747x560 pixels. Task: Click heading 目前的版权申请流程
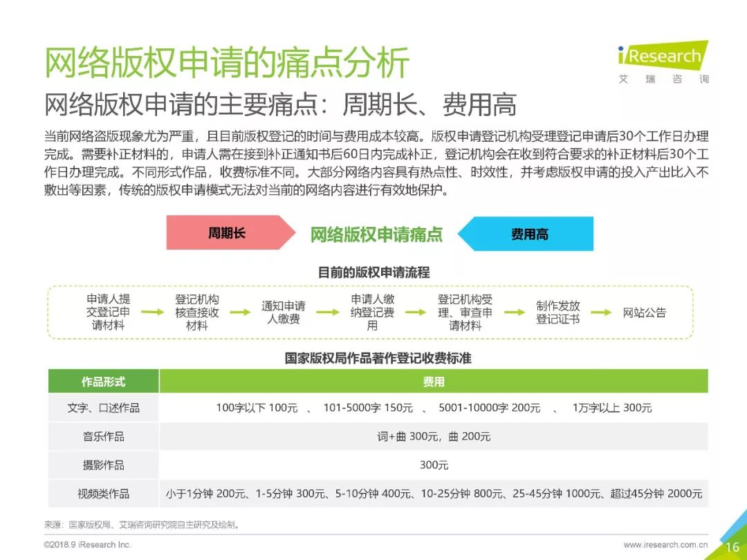click(373, 272)
